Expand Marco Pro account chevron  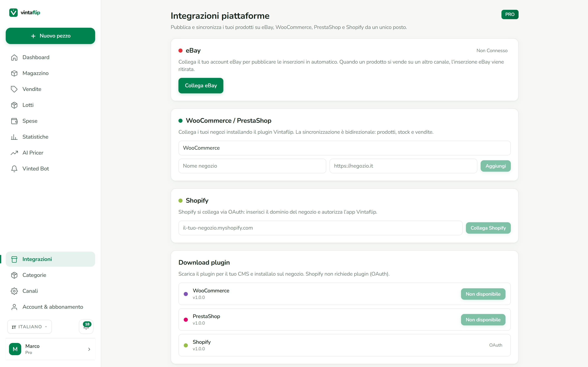pyautogui.click(x=89, y=349)
